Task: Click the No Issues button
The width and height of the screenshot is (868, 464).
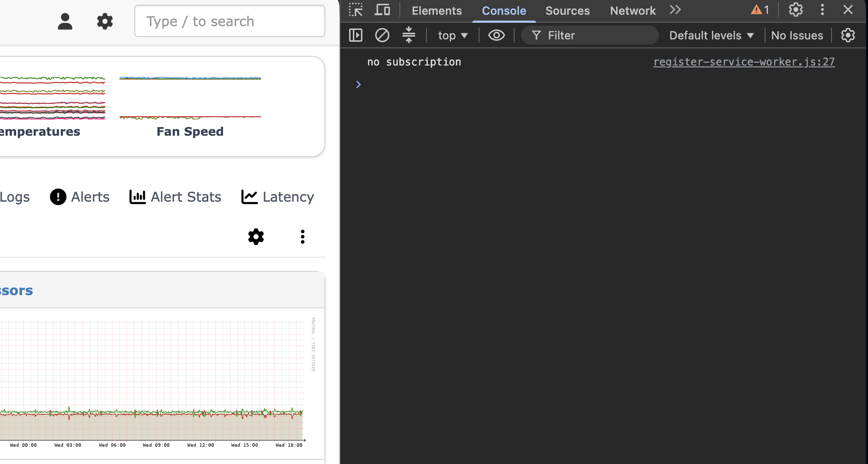Action: coord(797,36)
